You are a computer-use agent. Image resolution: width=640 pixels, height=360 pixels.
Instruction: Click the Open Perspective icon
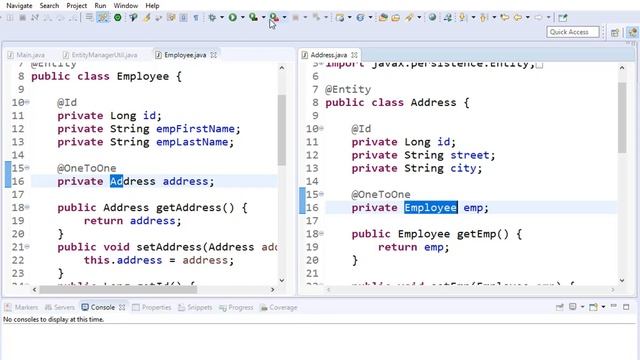tap(615, 32)
